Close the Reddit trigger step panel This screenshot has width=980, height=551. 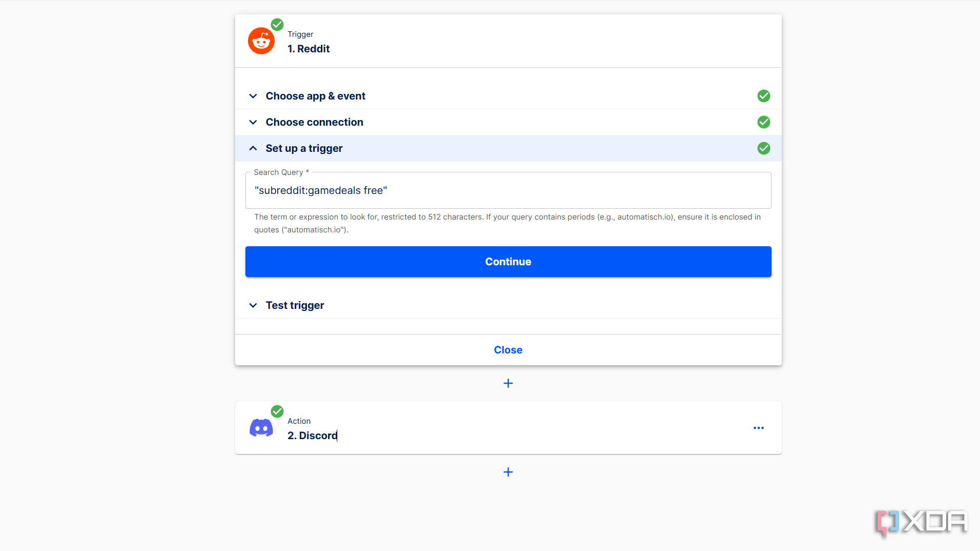coord(508,350)
